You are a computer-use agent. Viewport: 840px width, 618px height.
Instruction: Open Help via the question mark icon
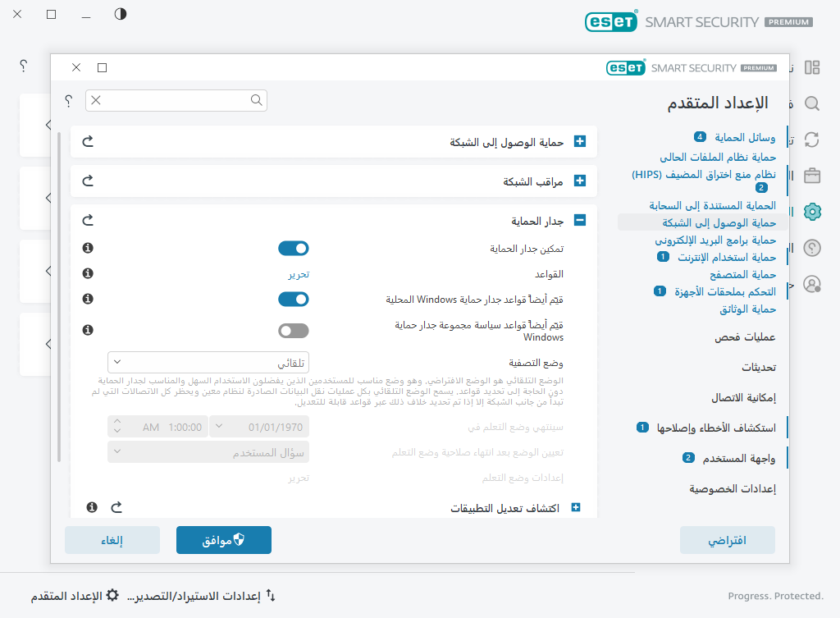point(810,247)
